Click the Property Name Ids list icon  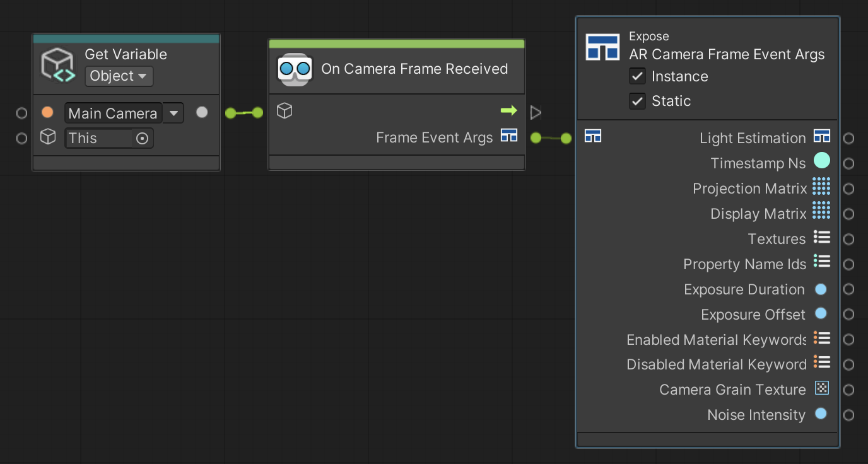pos(822,263)
